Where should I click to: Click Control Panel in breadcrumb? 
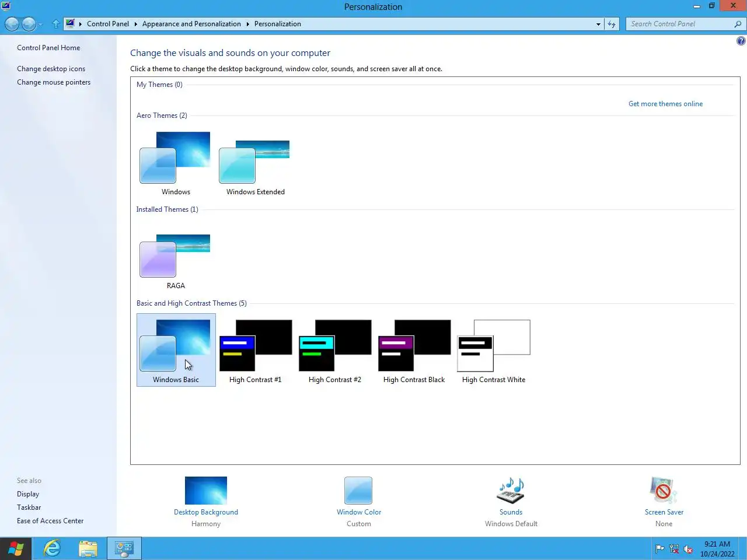108,24
